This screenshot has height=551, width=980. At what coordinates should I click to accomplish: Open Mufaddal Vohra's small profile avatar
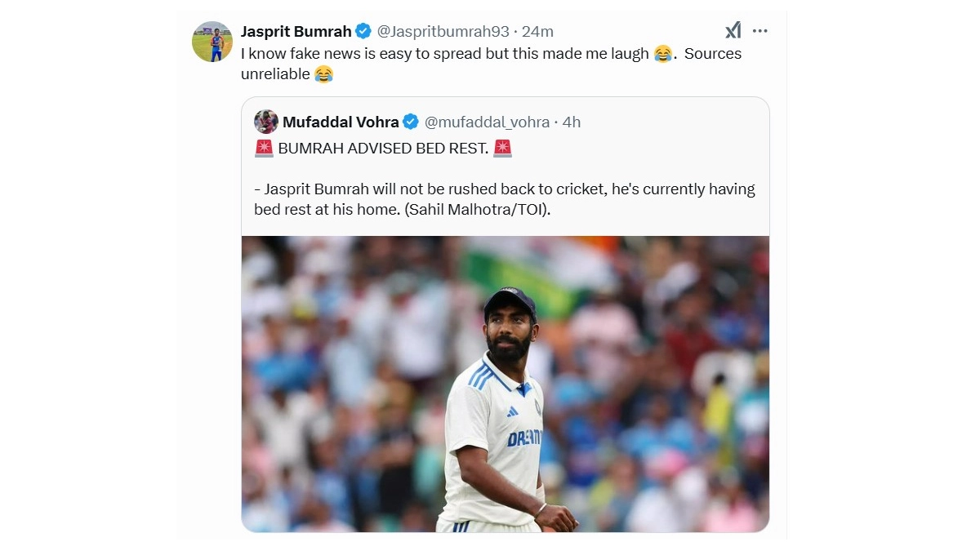(x=266, y=122)
